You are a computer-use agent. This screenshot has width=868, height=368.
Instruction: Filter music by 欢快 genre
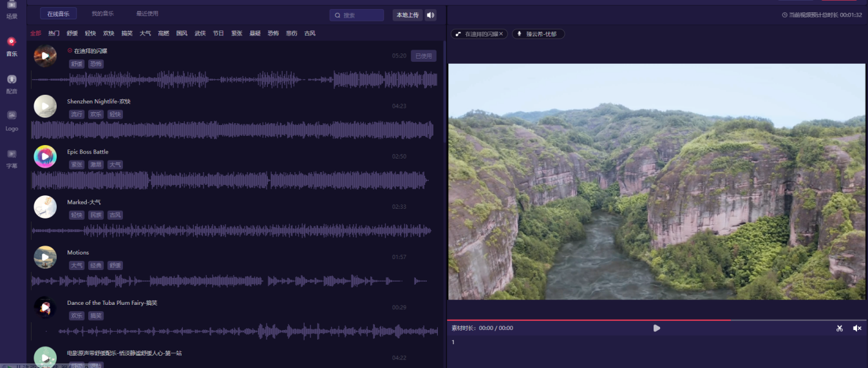109,33
